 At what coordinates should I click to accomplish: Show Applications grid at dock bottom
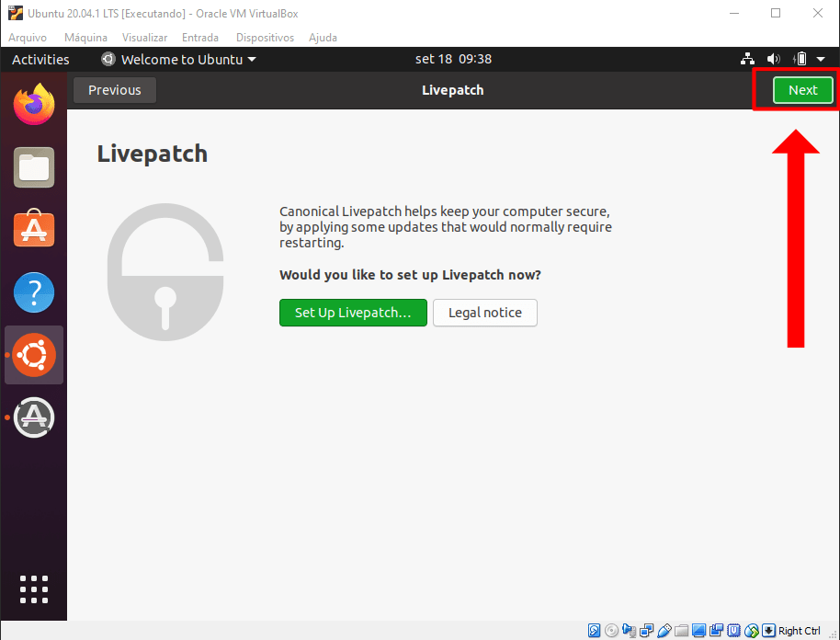[x=34, y=589]
